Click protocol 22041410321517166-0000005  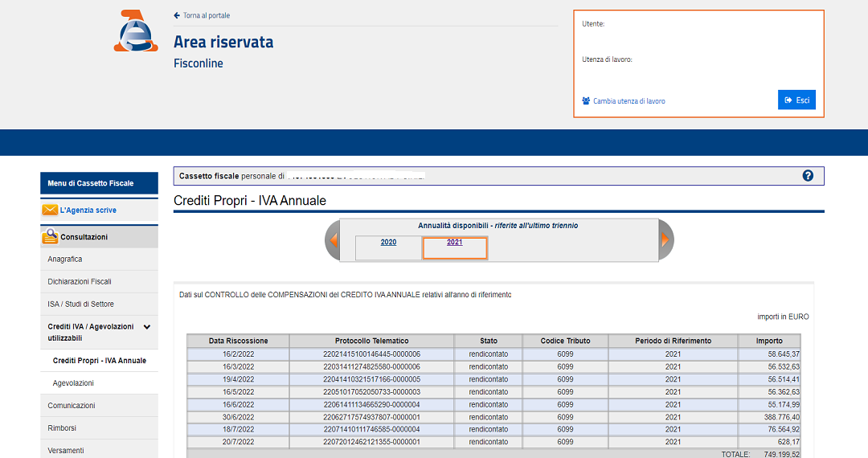pyautogui.click(x=371, y=379)
